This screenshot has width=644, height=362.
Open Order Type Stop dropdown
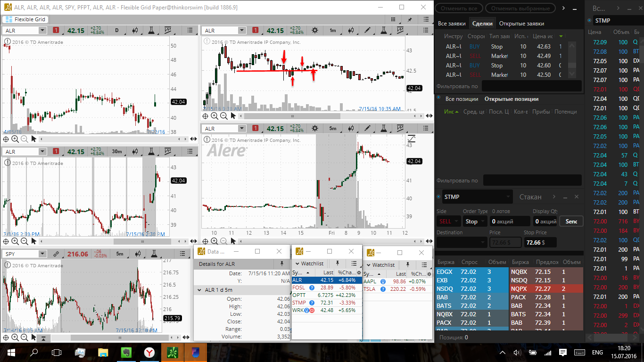[475, 221]
